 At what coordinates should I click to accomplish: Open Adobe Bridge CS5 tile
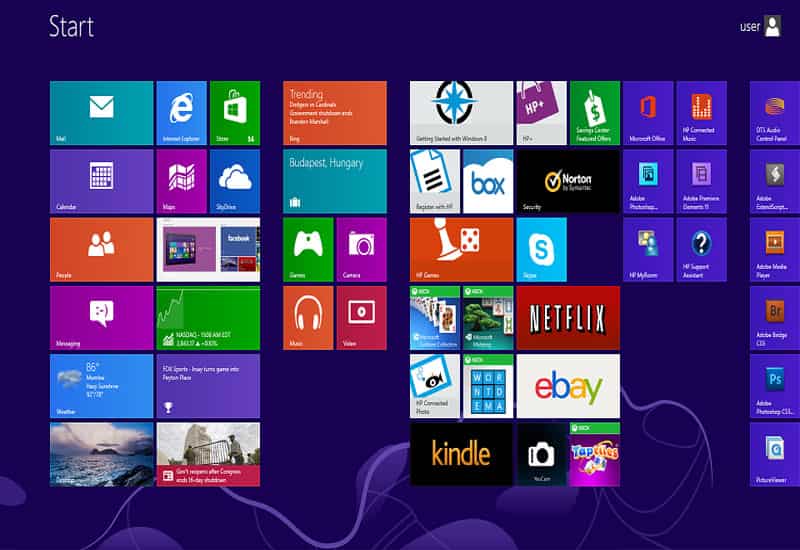pos(775,318)
